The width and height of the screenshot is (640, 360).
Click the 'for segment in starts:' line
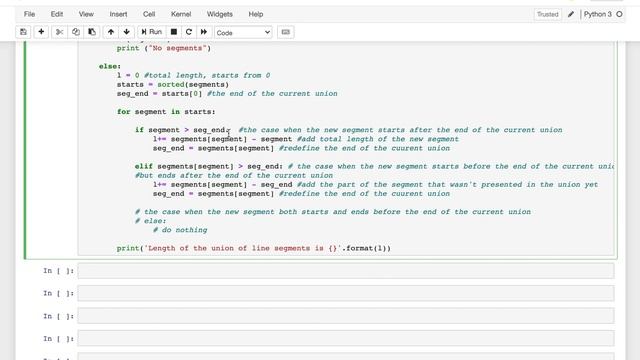[166, 111]
